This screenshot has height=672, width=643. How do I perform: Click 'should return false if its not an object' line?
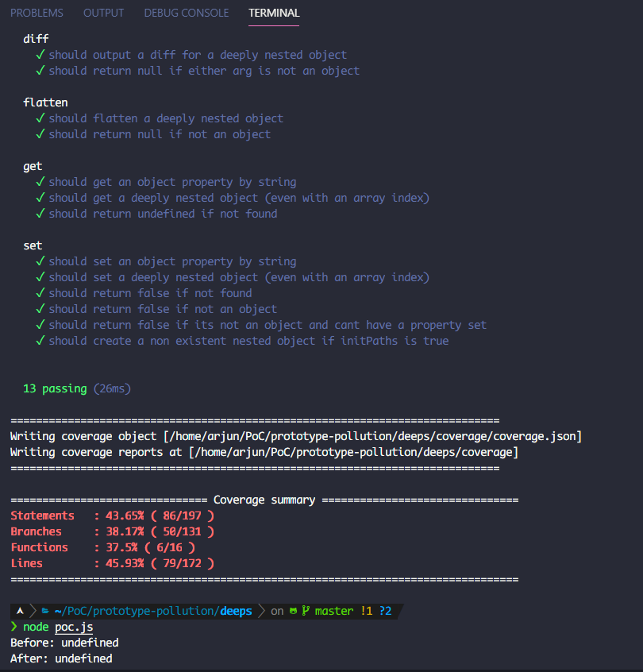point(268,325)
